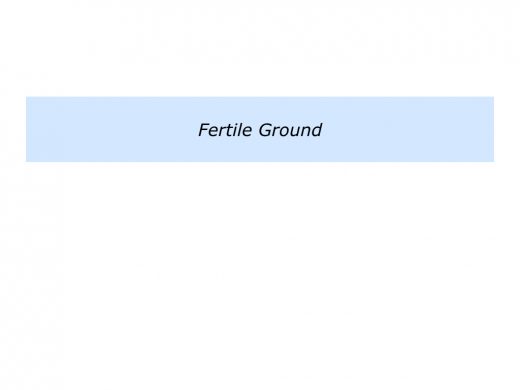Click the banner's top-right corner
Screen dimensions: 520x390
[x=493, y=97]
